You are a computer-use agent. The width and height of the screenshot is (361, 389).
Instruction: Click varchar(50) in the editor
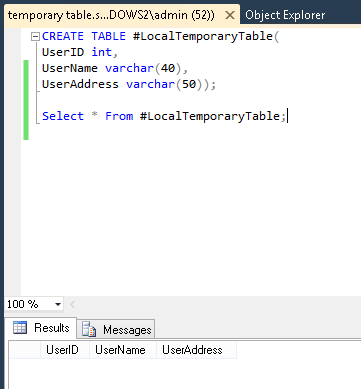tap(164, 84)
